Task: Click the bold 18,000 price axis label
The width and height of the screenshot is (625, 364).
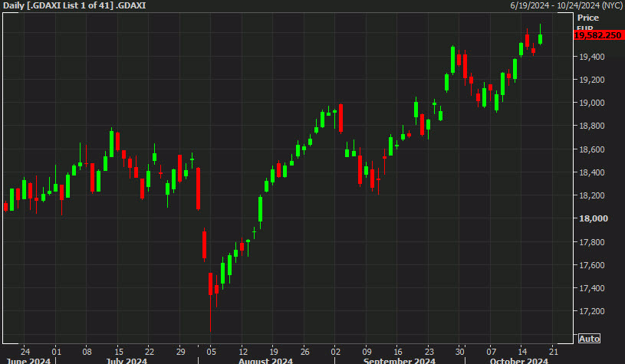Action: [593, 218]
